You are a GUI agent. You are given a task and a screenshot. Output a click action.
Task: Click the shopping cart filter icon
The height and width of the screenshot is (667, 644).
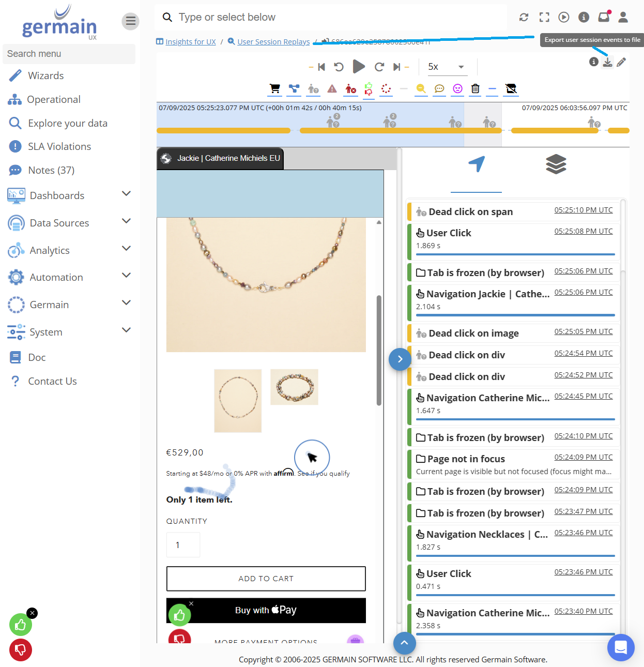pos(275,89)
